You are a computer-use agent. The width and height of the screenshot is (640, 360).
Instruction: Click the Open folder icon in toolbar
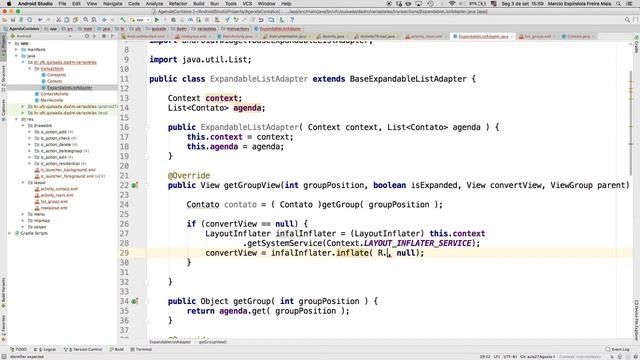coord(5,20)
